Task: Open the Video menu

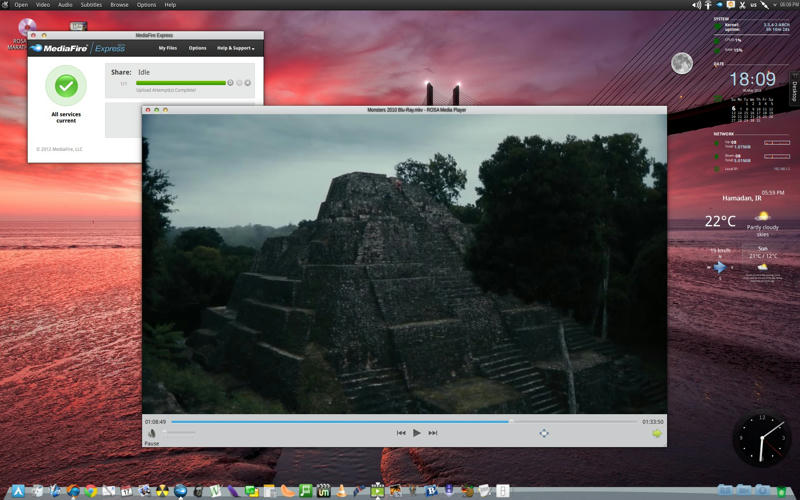Action: click(x=43, y=5)
